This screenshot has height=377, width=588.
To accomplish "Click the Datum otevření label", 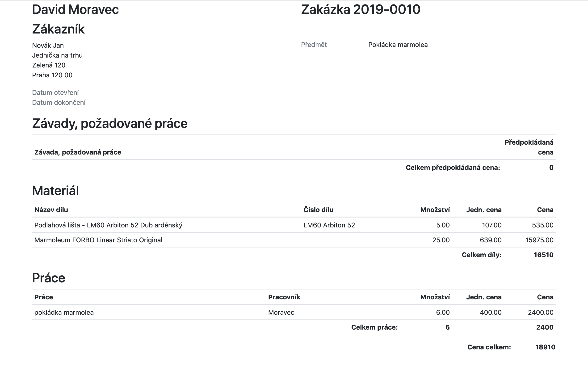I will 55,92.
